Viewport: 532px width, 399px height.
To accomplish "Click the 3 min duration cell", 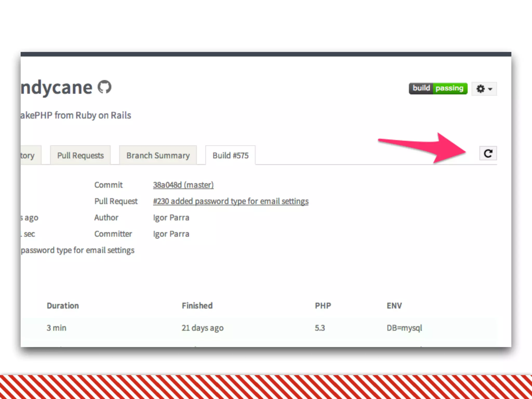I will tap(56, 328).
